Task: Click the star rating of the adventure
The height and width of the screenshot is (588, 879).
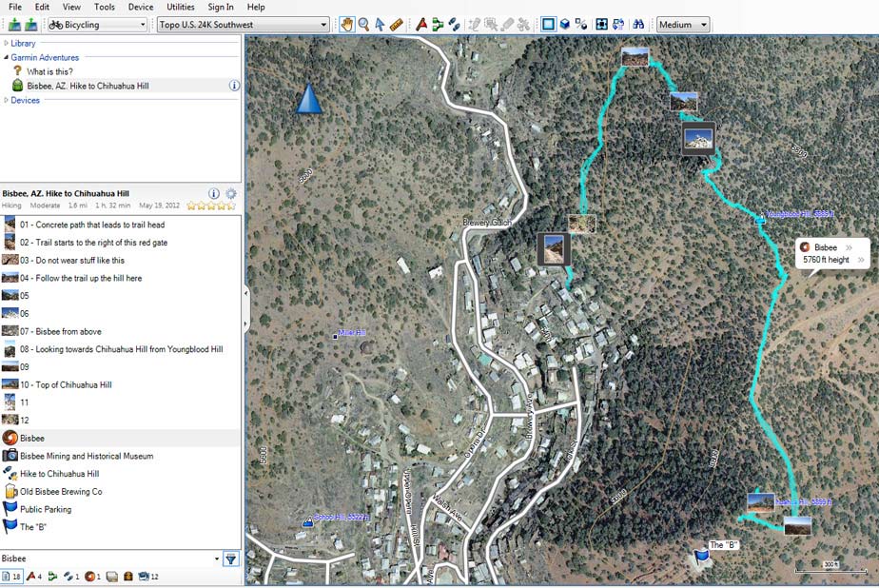Action: coord(211,206)
